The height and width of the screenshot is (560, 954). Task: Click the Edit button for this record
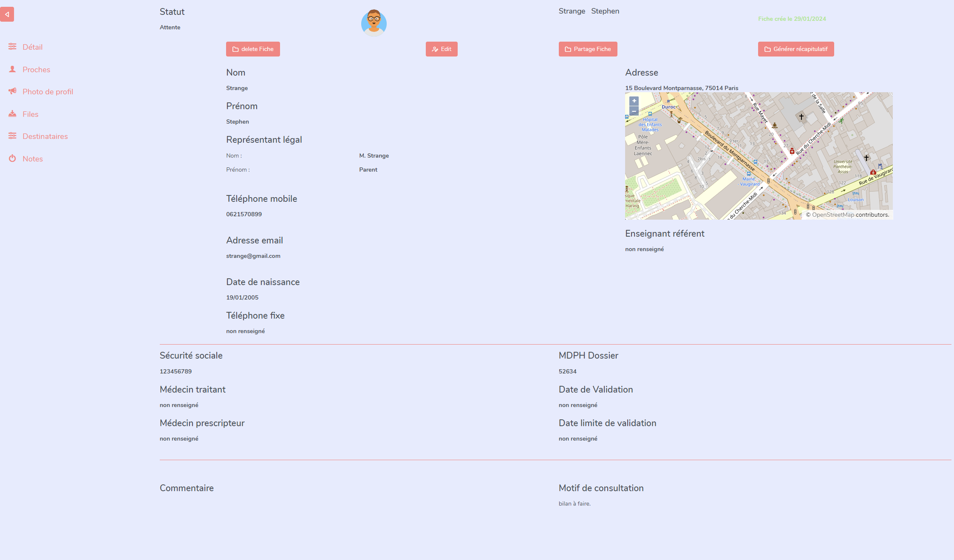click(442, 49)
